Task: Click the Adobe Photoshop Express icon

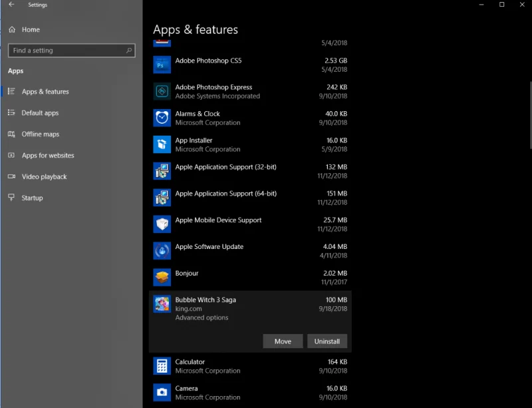Action: [161, 91]
